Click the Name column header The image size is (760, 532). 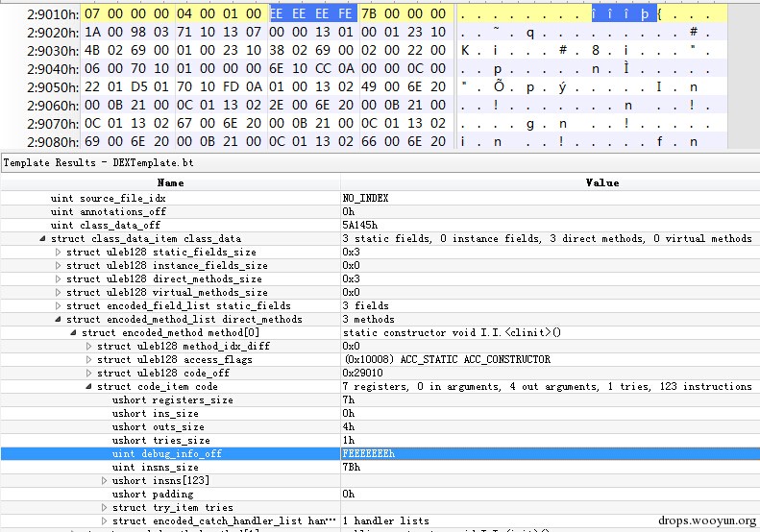pos(171,182)
